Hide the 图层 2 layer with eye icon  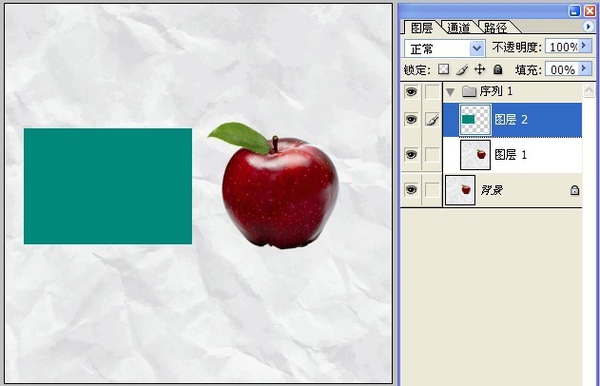tap(411, 120)
